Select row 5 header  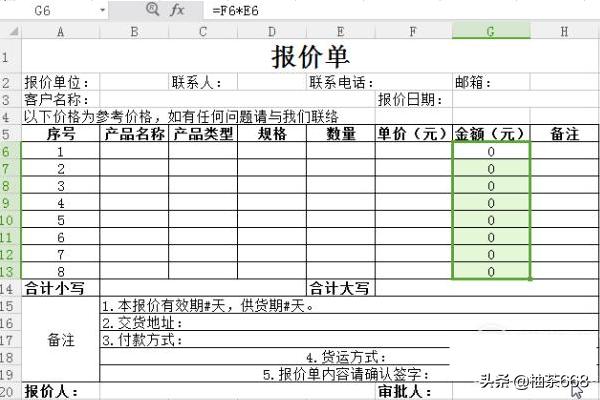click(x=10, y=134)
